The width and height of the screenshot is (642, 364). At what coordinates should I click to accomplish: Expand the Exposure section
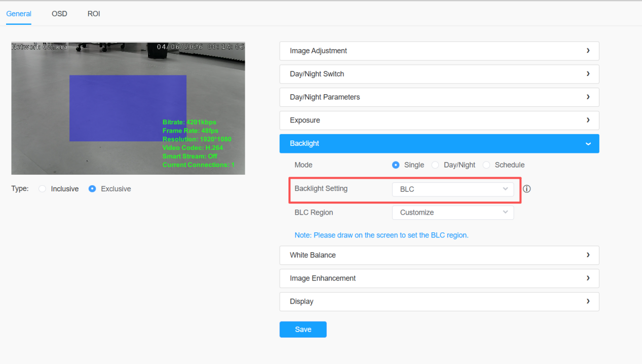coord(439,120)
